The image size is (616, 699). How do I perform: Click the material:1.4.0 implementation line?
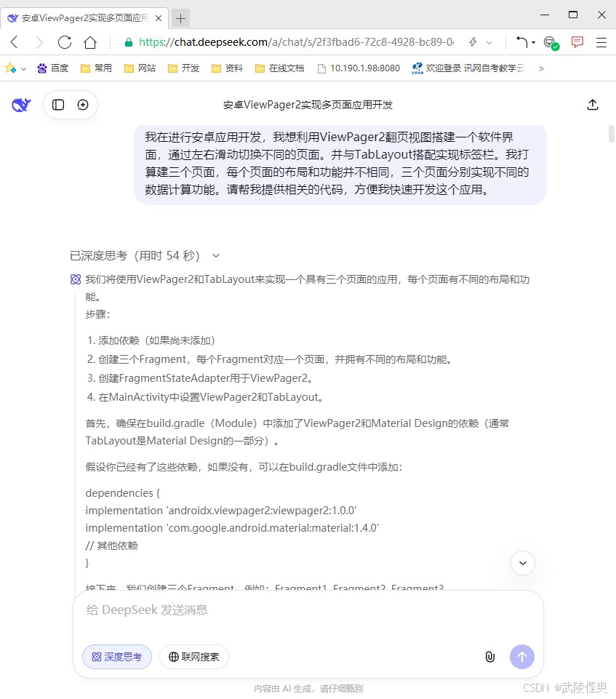coord(232,528)
